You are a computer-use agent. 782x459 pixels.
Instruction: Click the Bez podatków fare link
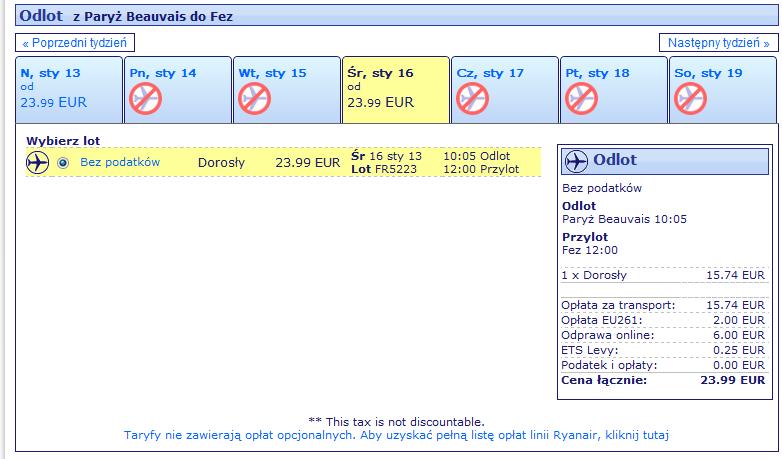(120, 162)
